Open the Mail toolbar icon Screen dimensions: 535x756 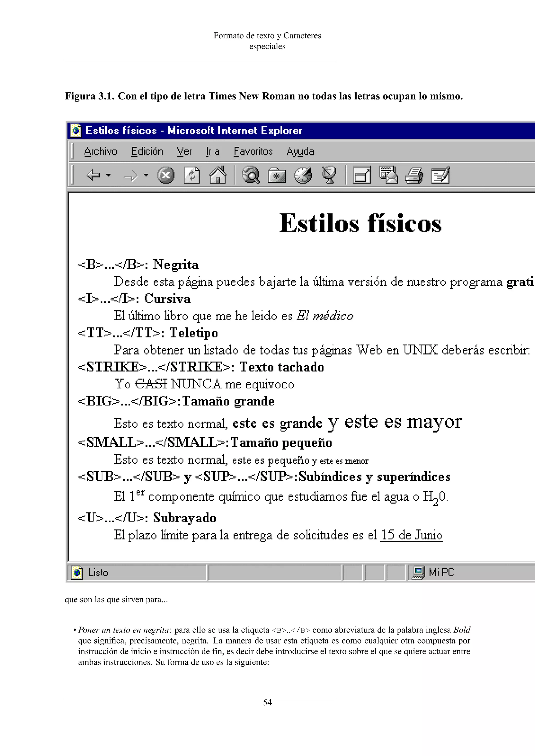388,175
